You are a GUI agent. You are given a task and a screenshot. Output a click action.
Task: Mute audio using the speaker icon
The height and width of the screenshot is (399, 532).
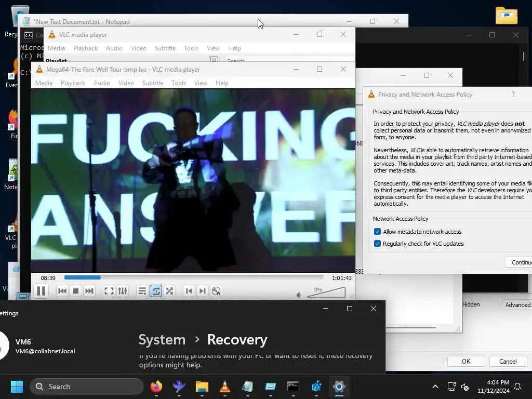(x=299, y=295)
